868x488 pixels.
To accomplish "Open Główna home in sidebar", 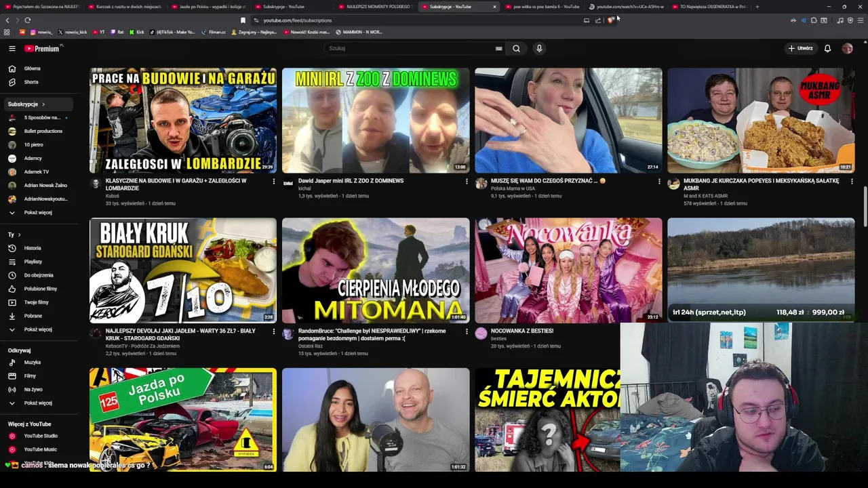I will click(32, 68).
